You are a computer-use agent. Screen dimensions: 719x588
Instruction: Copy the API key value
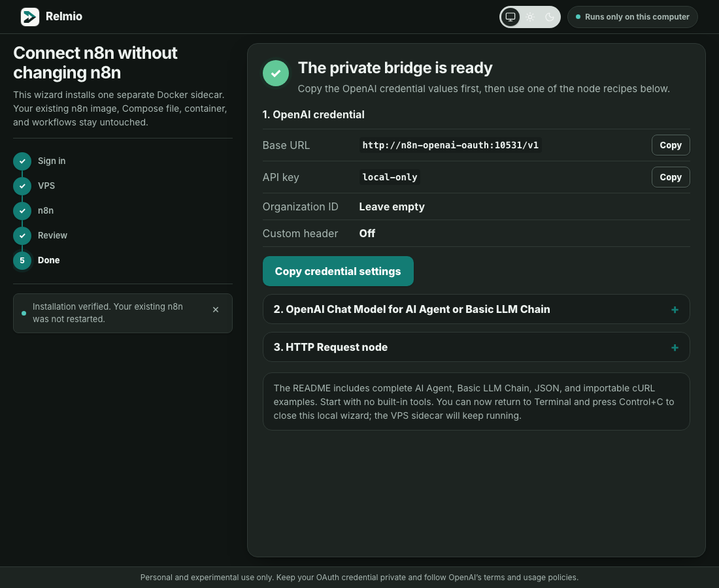tap(671, 177)
